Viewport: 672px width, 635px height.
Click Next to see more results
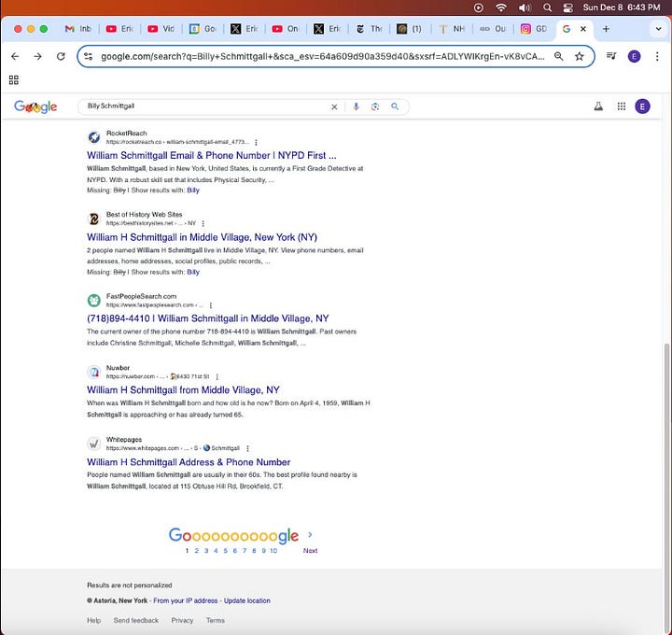pyautogui.click(x=310, y=551)
